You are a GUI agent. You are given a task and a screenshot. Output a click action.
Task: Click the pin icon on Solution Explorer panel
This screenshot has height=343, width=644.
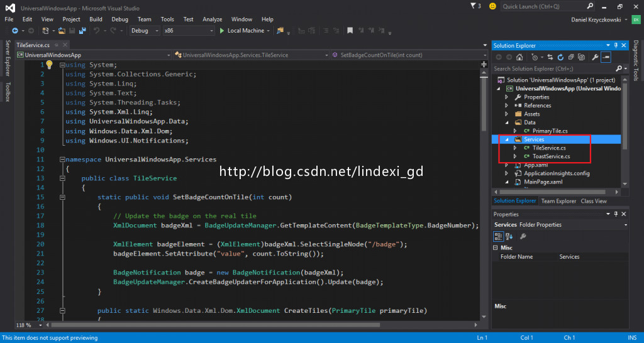(616, 45)
